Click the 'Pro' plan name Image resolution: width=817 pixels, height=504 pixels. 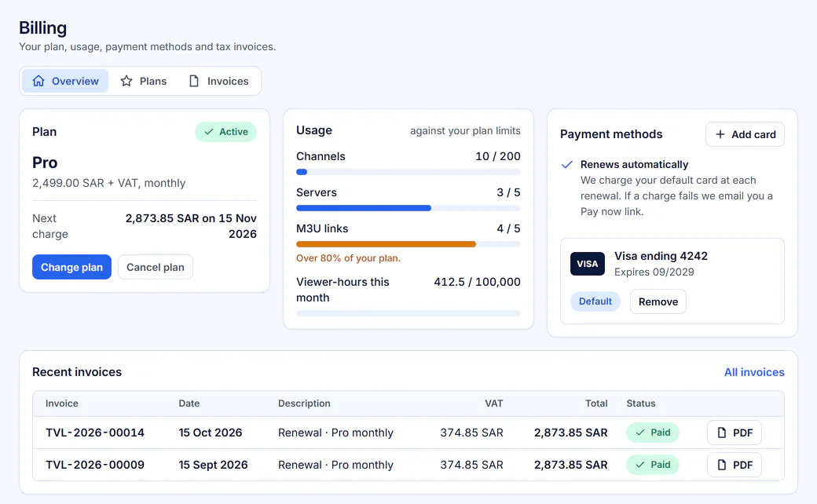pos(45,163)
